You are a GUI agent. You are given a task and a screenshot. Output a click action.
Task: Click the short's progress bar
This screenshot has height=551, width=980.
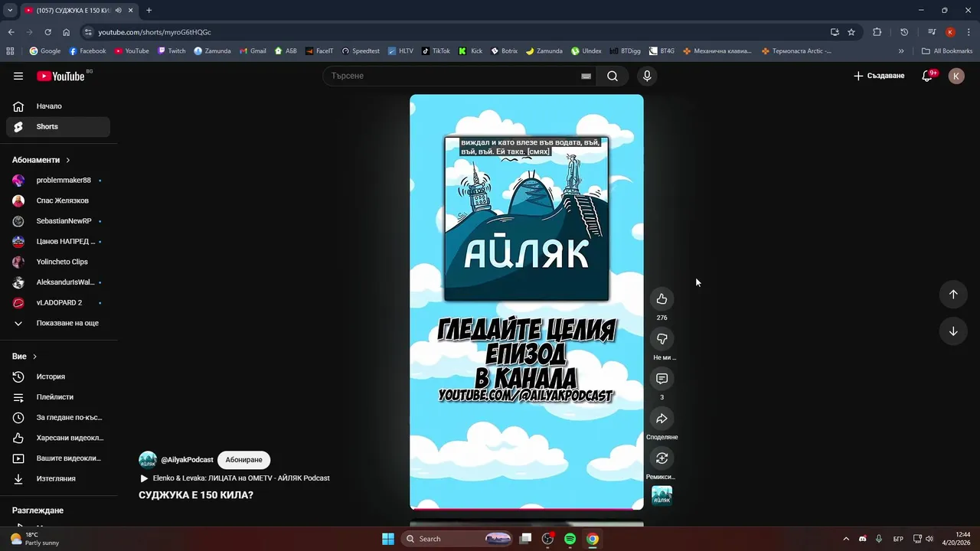527,508
